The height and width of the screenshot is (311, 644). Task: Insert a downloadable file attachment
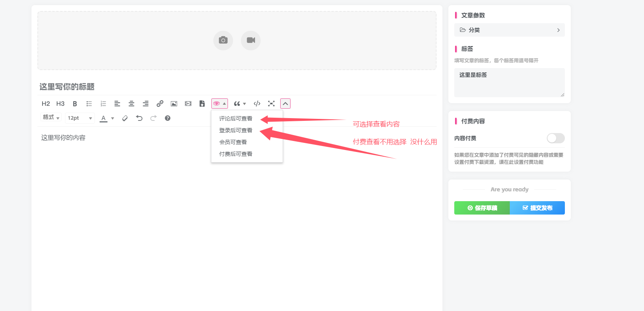pos(202,104)
